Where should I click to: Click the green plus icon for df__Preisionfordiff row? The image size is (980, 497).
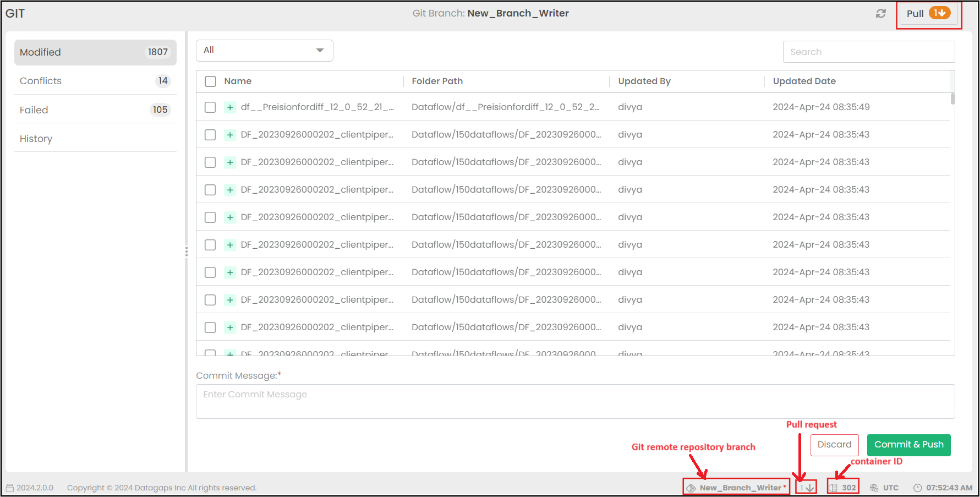coord(230,107)
